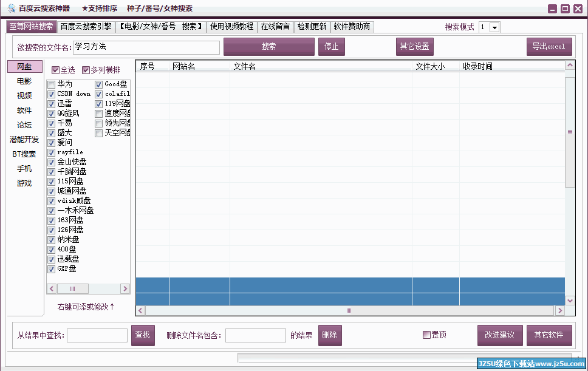Click the results table's right scroll arrow
The width and height of the screenshot is (588, 371).
click(560, 310)
